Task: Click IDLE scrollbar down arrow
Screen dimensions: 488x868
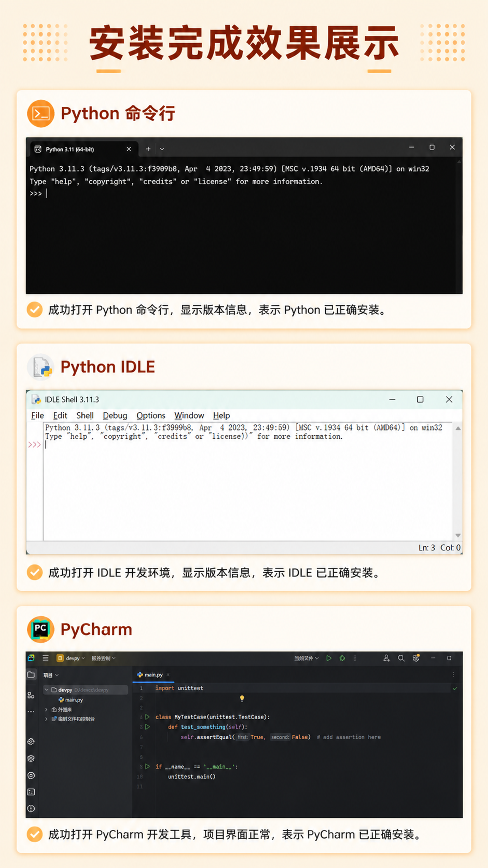Action: click(458, 535)
